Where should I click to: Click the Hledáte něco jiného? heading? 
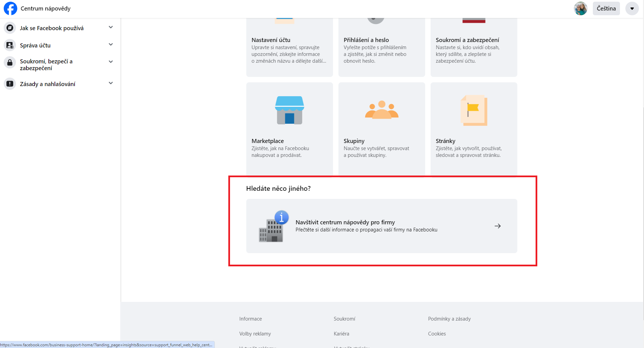[278, 188]
